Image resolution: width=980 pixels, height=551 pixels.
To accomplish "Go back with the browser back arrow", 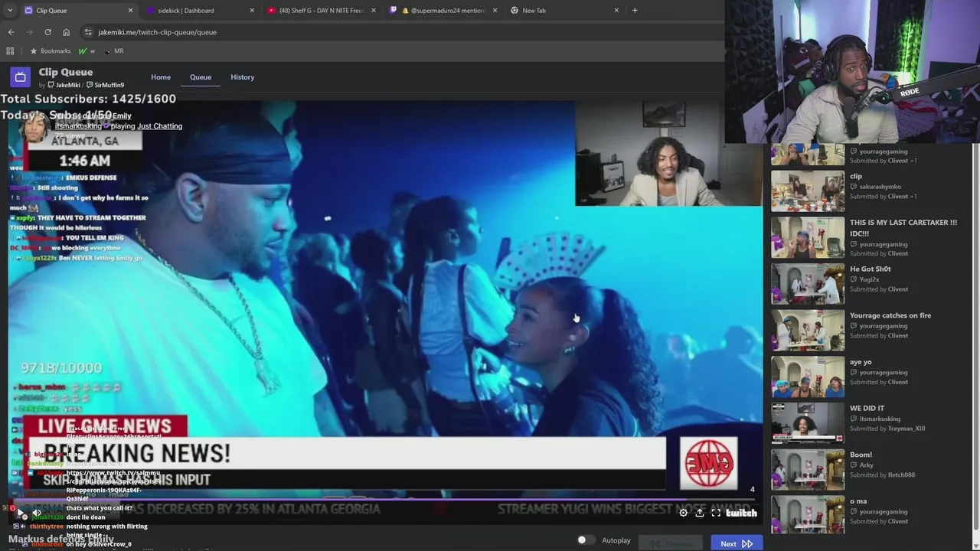I will click(11, 32).
